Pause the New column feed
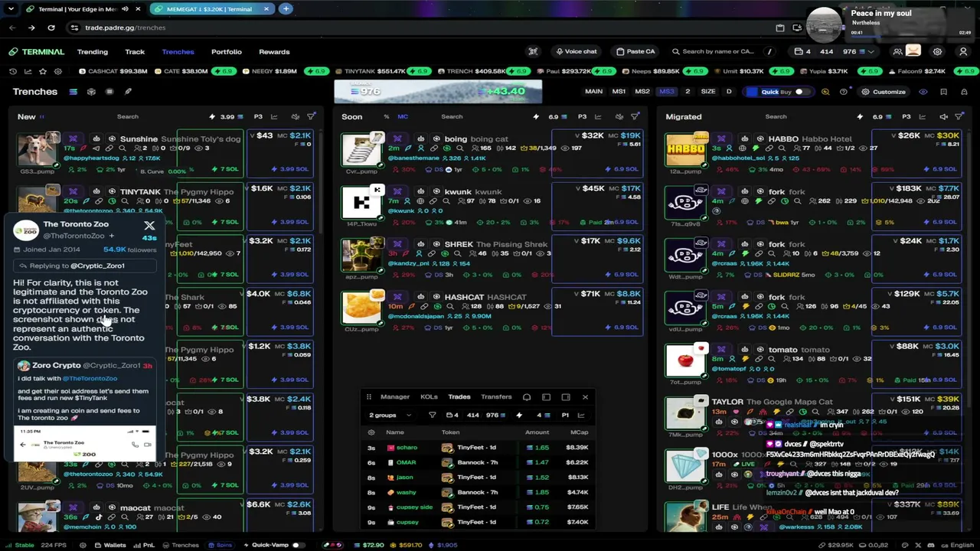Screen dimensions: 980x551 [42, 117]
